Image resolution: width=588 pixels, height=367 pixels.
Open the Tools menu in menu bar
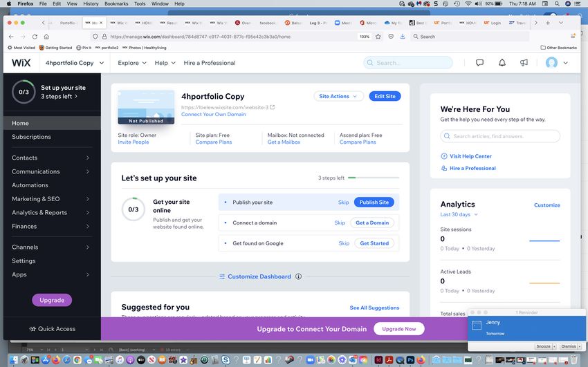click(140, 3)
